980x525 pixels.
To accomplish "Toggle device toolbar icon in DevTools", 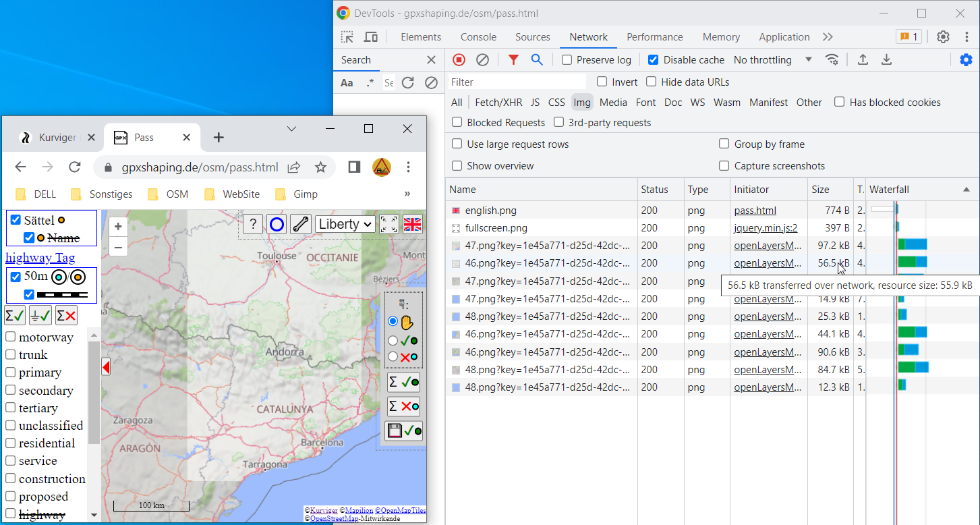I will pos(371,37).
